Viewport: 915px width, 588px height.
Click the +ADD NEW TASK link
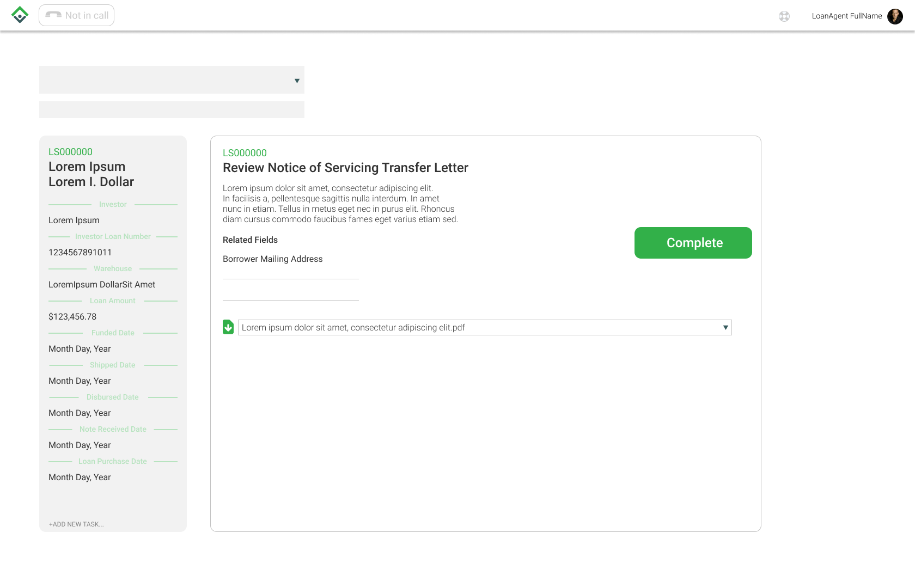[x=76, y=524]
